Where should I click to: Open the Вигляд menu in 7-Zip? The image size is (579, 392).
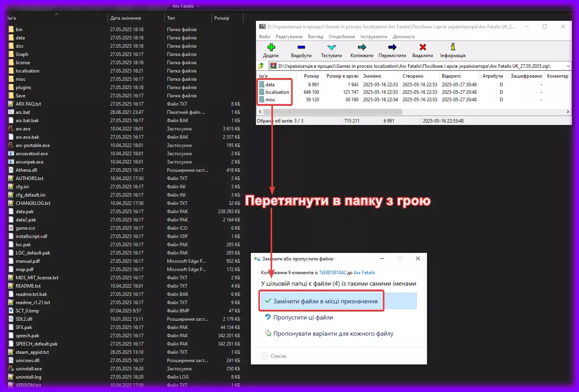pos(315,37)
